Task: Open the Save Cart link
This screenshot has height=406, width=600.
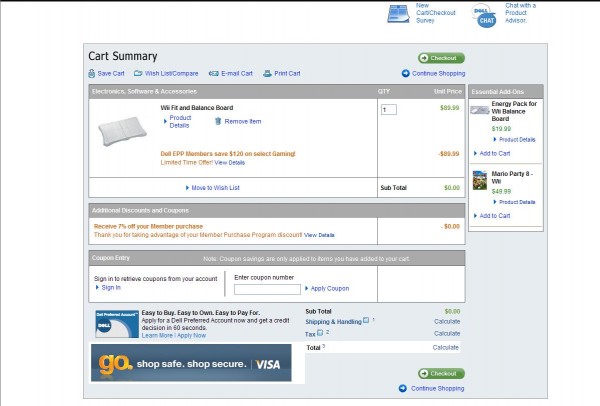Action: click(111, 73)
